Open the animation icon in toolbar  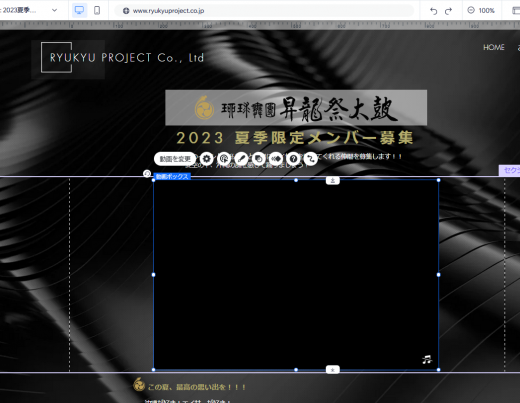[x=276, y=159]
